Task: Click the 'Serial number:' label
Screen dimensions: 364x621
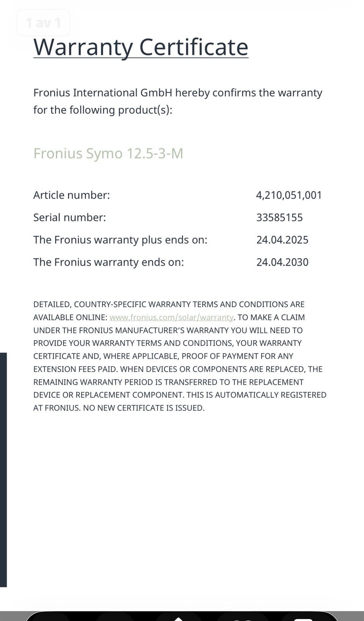Action: tap(70, 218)
